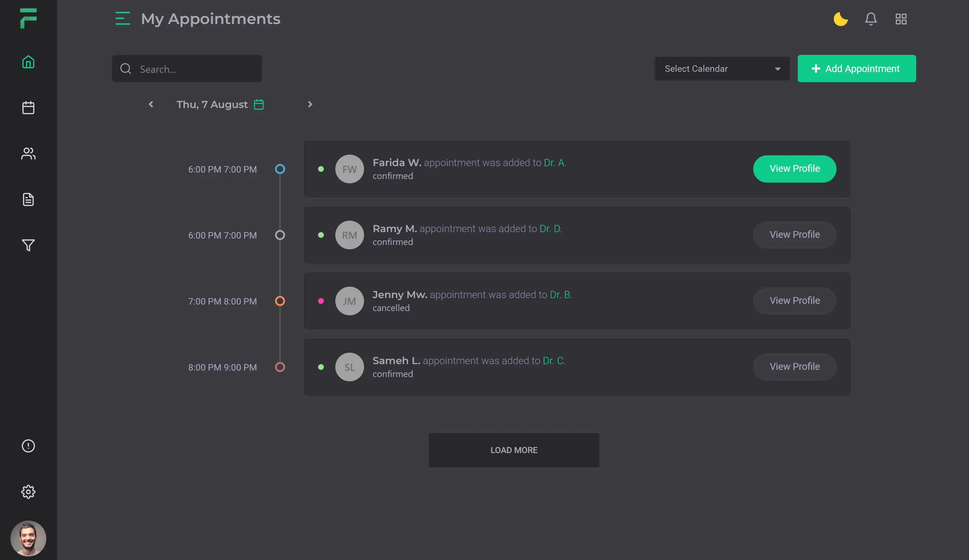Click orange timeline marker for Jenny Mw.
The height and width of the screenshot is (560, 969).
(280, 301)
